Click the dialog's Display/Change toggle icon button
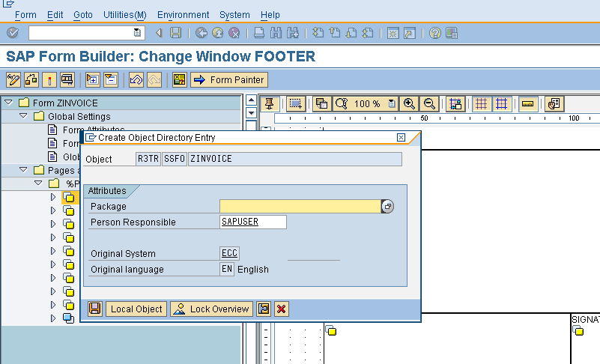This screenshot has height=364, width=600. pyautogui.click(x=264, y=309)
